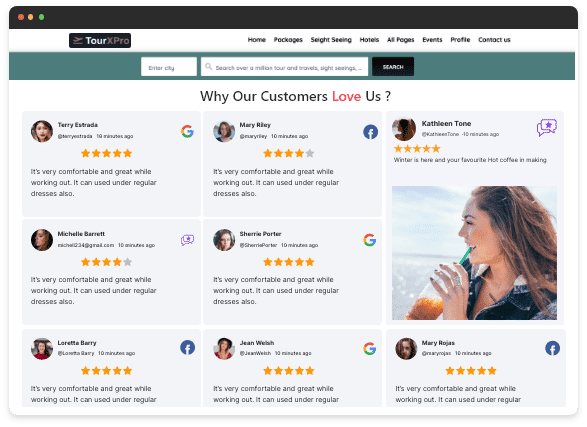This screenshot has width=587, height=427.
Task: Go to the Hotels page
Action: [369, 40]
